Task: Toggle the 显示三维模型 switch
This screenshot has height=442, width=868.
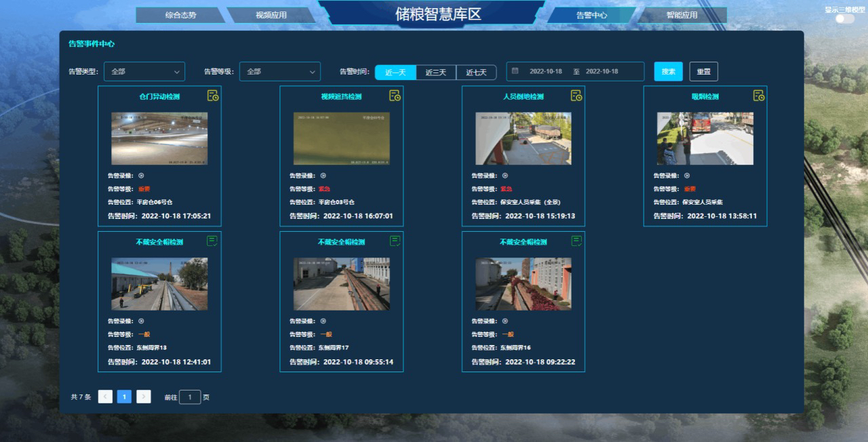Action: [x=844, y=19]
